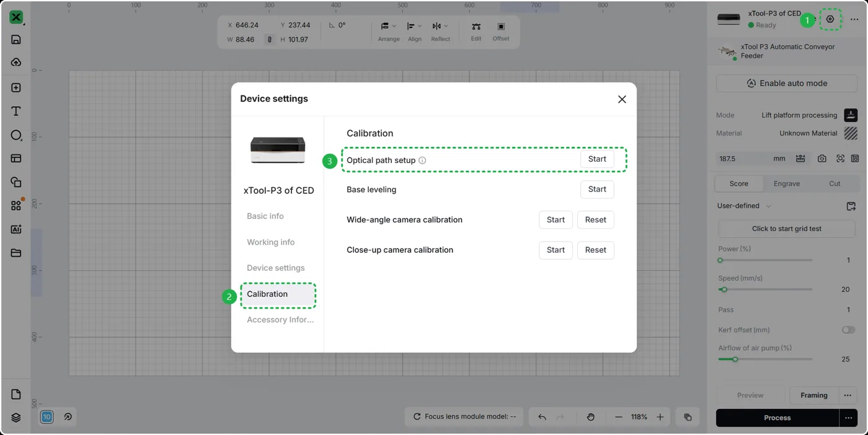
Task: Click the save file icon in left sidebar
Action: [16, 40]
